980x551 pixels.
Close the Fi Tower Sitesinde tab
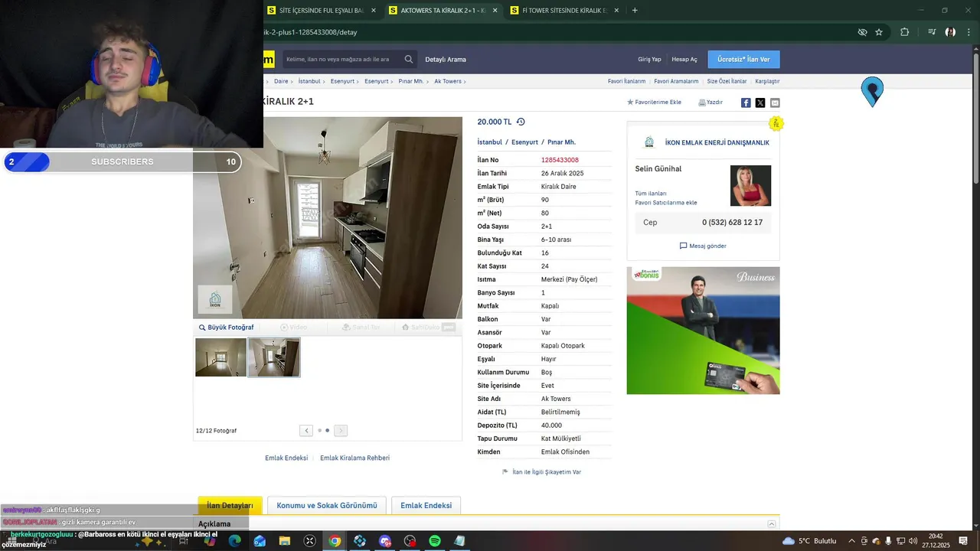tap(616, 11)
